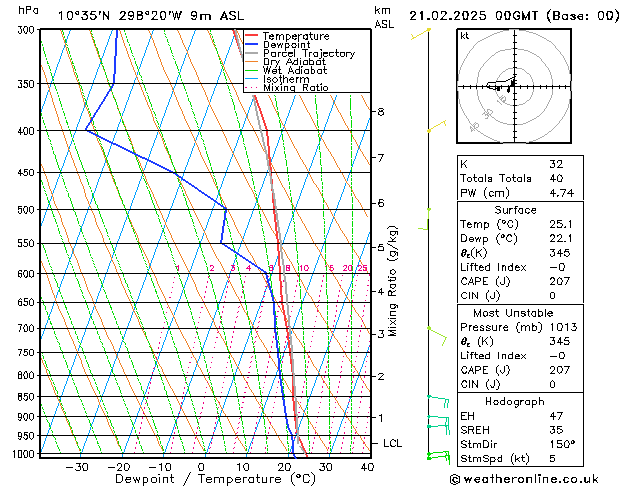Click the SREH value "35"
Screen dimensions: 629x486
(556, 430)
